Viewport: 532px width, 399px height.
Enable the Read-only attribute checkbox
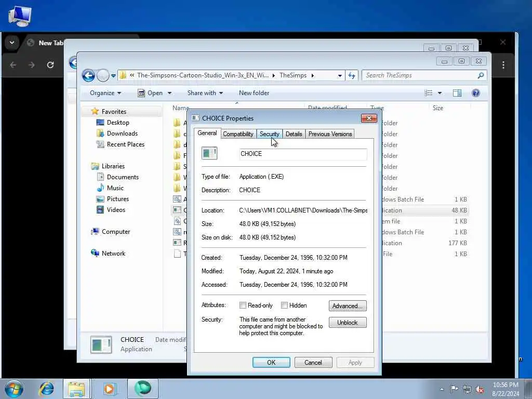click(x=243, y=305)
